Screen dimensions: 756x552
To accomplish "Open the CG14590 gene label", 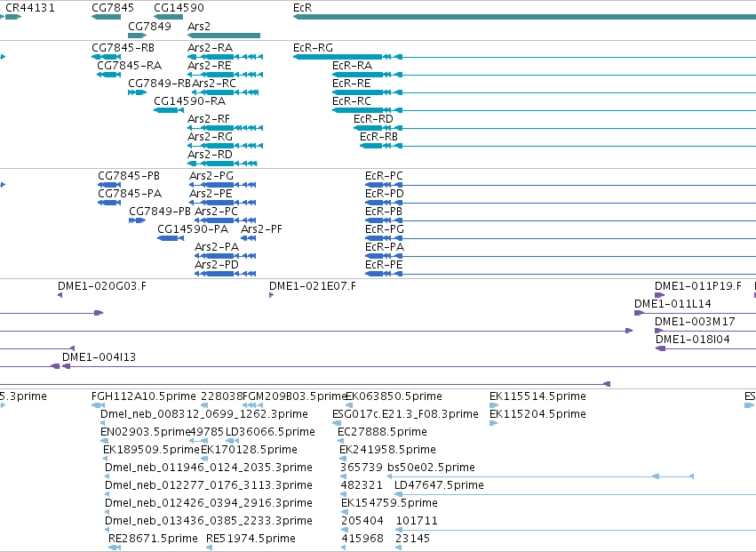I will tap(179, 8).
